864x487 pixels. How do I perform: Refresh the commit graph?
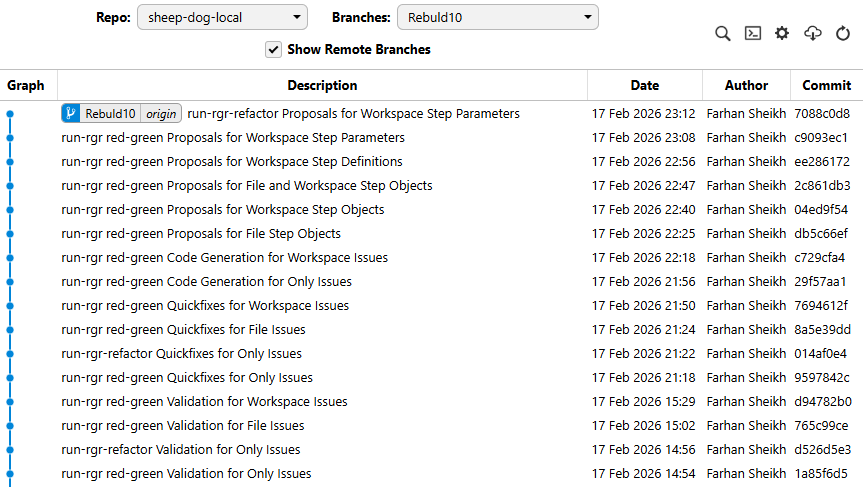click(843, 33)
